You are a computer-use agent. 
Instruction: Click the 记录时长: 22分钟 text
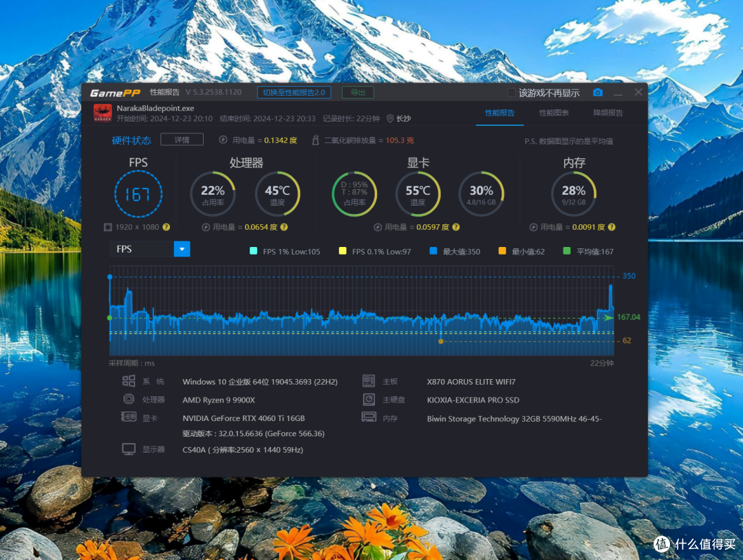[351, 118]
